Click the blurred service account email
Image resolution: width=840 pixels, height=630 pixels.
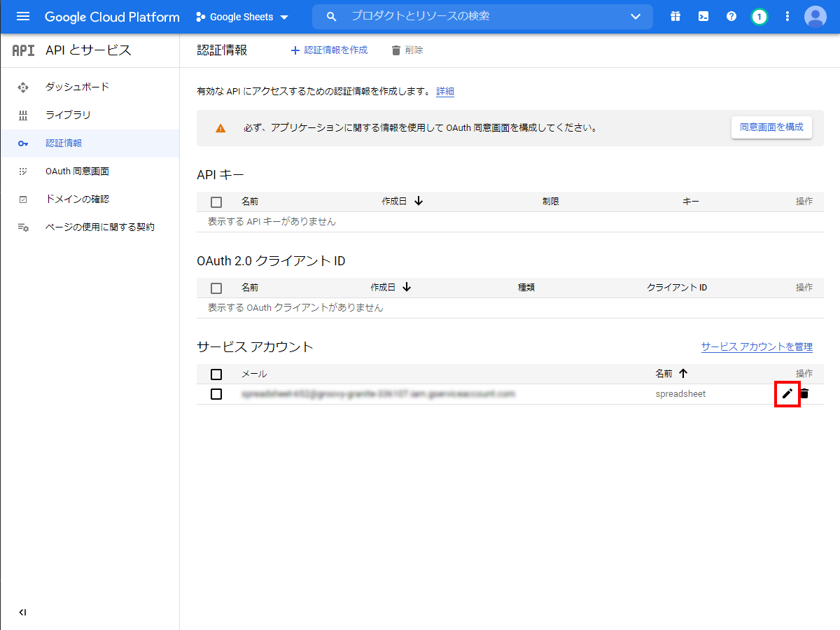378,394
